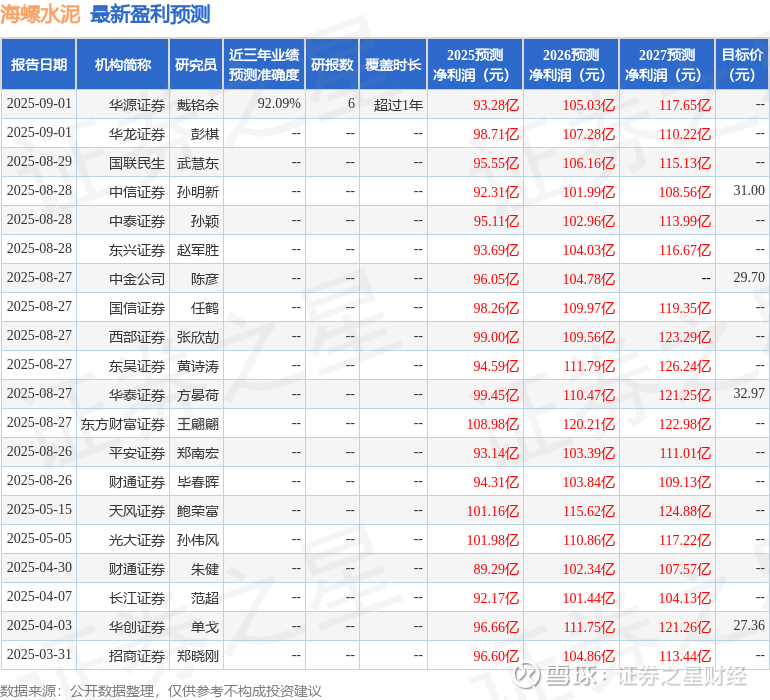
Task: Select the 2027预测净利润 column header
Action: click(667, 64)
